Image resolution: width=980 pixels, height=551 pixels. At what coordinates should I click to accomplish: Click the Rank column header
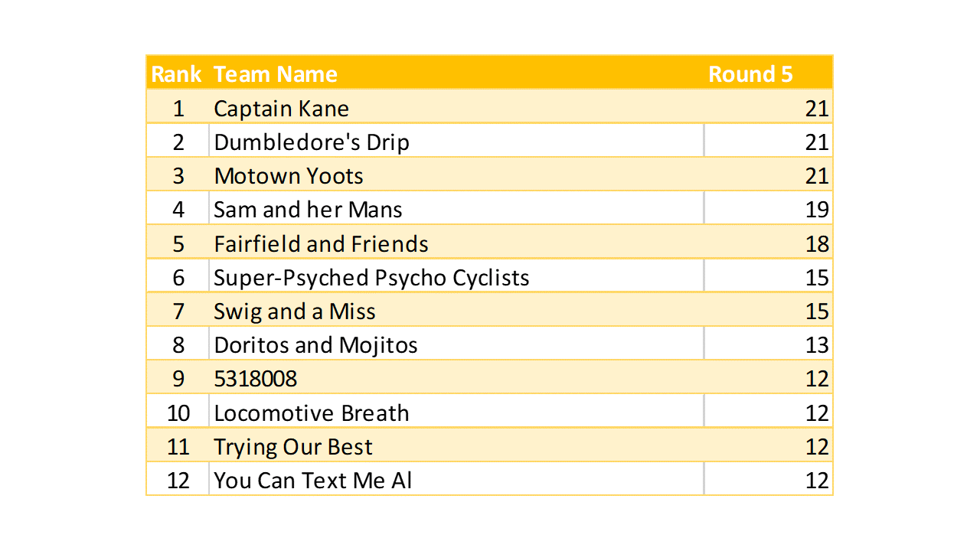click(x=177, y=74)
